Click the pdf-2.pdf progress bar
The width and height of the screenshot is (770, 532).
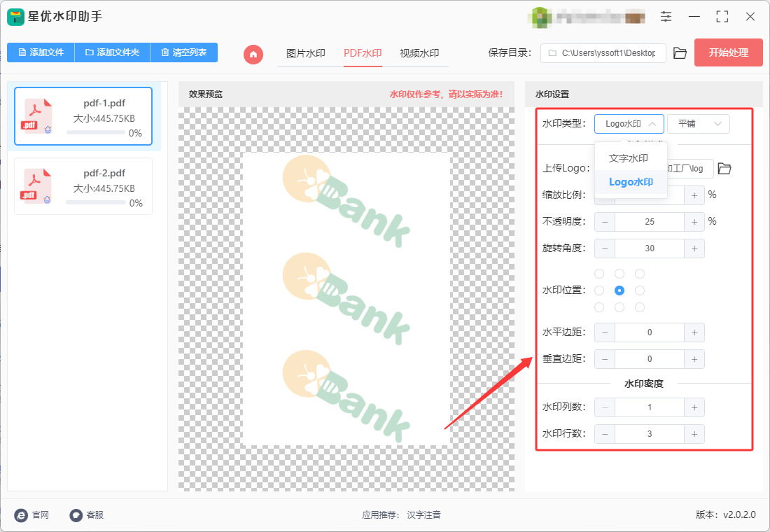tap(96, 202)
